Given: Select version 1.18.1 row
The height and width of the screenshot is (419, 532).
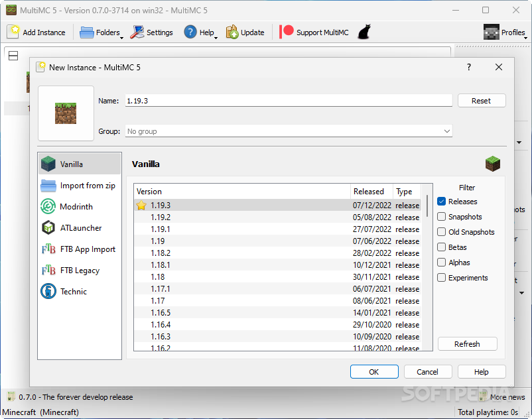Looking at the screenshot, I should pyautogui.click(x=277, y=265).
